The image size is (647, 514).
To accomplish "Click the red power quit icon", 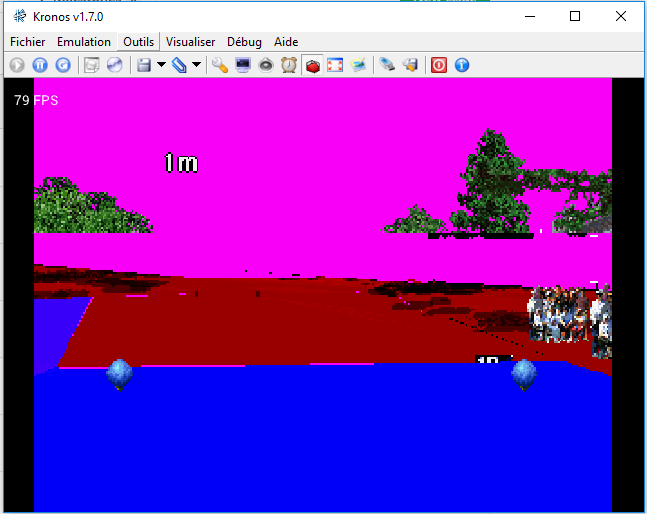I will tap(439, 65).
